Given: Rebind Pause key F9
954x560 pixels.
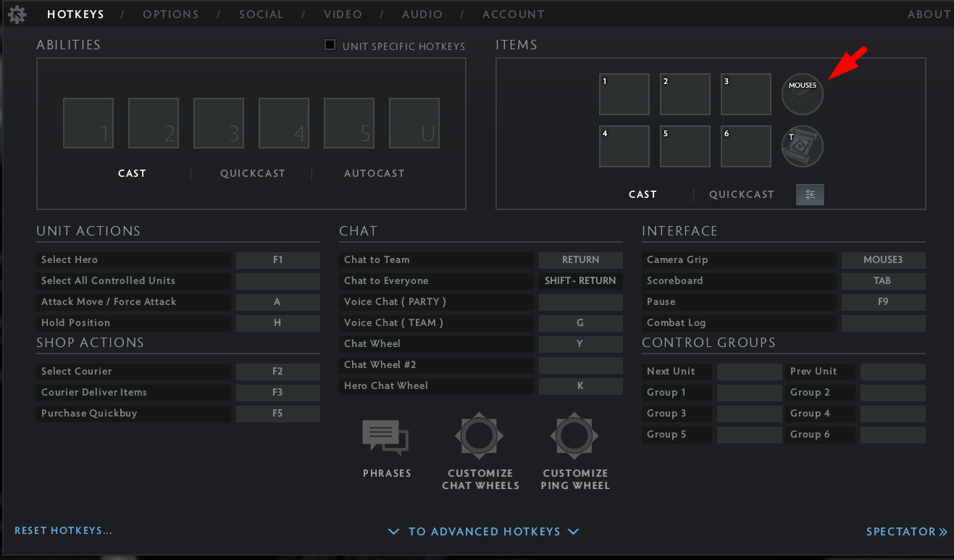Looking at the screenshot, I should coord(884,302).
